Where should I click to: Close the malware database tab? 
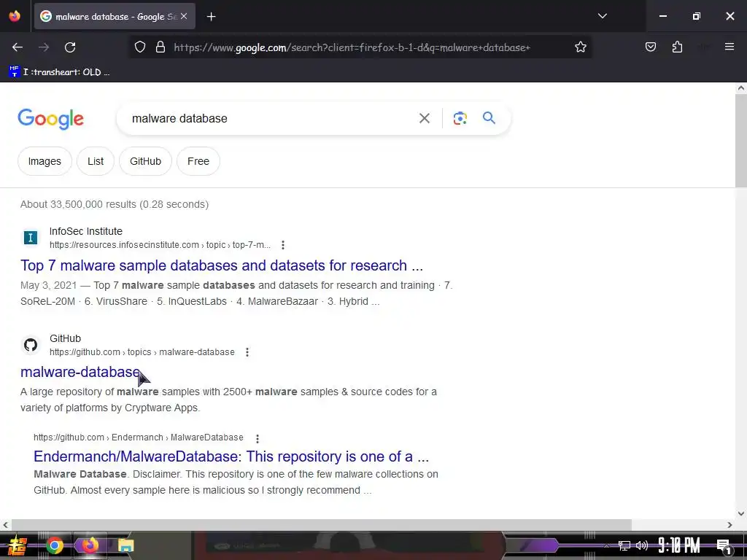point(184,16)
